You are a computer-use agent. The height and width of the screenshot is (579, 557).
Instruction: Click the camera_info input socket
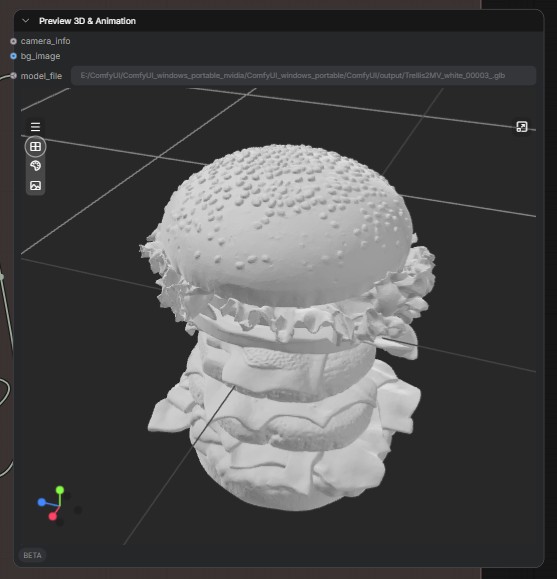13,41
